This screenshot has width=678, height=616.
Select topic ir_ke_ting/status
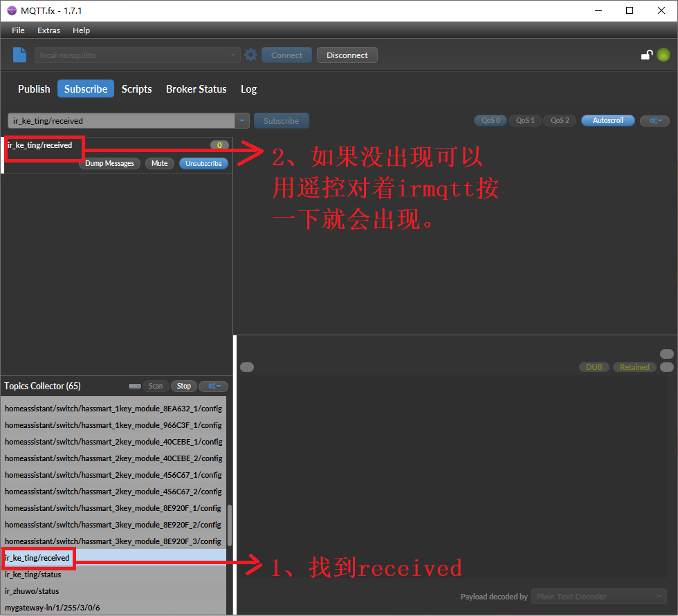pyautogui.click(x=113, y=575)
